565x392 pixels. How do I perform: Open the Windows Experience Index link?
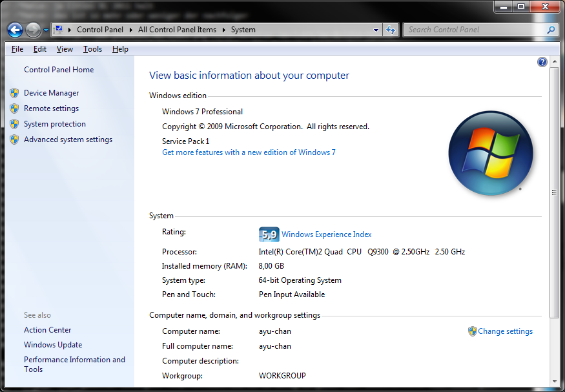[x=326, y=234]
